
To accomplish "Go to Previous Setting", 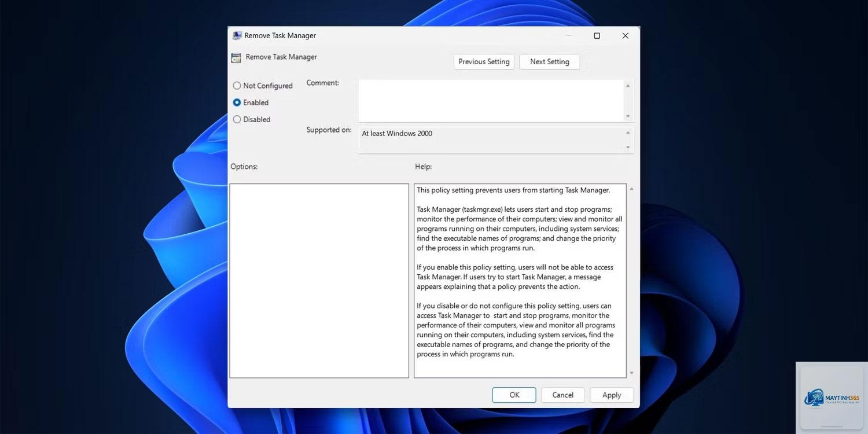I will pos(484,62).
